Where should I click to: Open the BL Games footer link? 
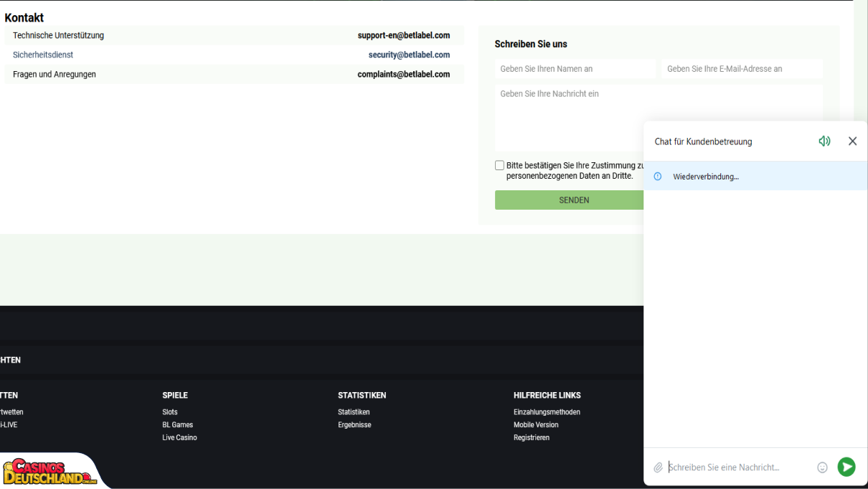[178, 425]
